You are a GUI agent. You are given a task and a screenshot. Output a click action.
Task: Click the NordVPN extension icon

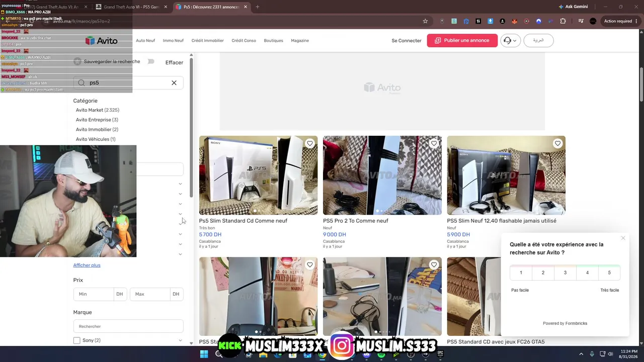[x=539, y=21]
